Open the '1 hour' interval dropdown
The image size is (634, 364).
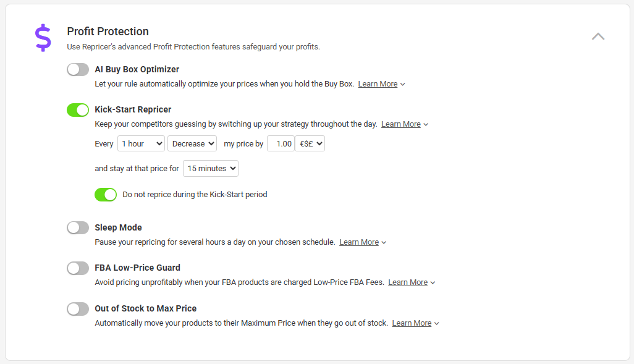[x=141, y=144]
